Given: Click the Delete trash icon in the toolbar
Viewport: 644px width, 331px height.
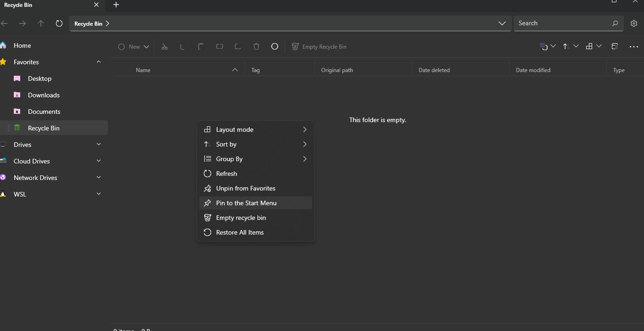Looking at the screenshot, I should pos(256,46).
